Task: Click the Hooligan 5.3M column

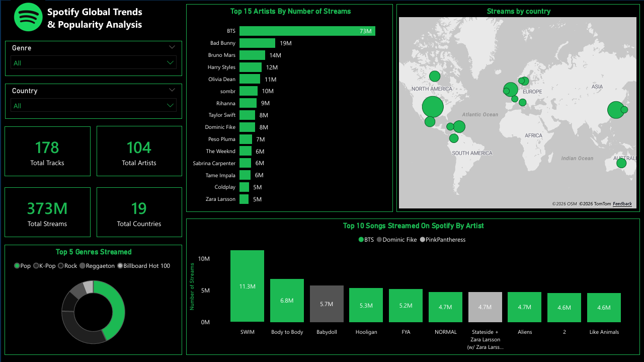Action: point(366,305)
